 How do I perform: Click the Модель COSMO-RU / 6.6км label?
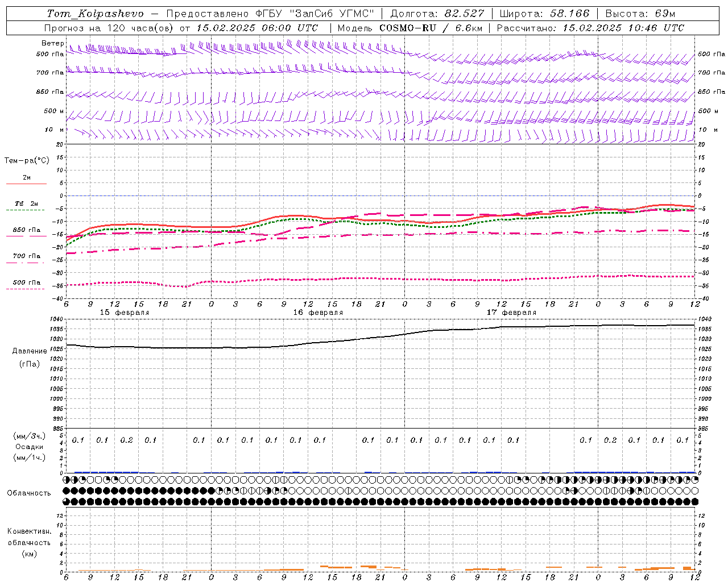(x=409, y=28)
